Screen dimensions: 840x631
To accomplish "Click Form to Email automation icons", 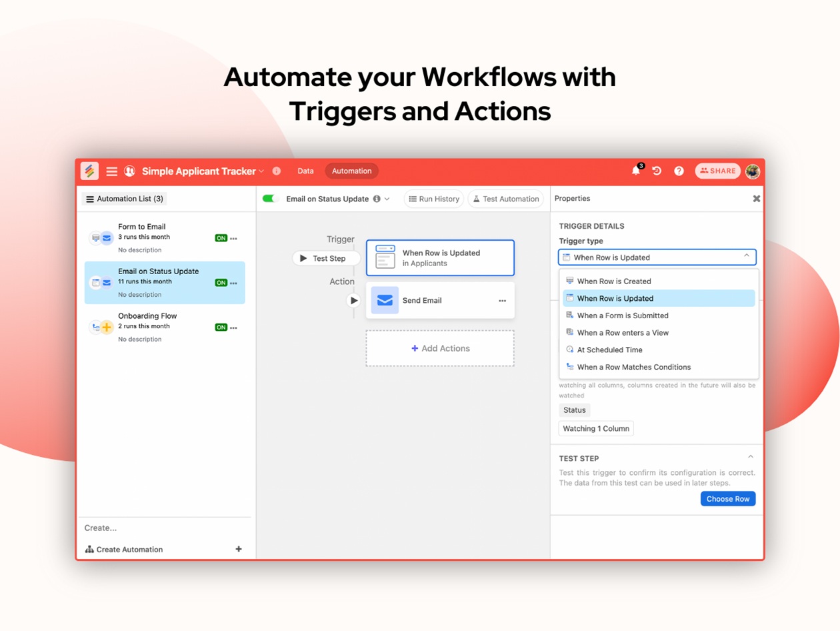I will point(101,238).
